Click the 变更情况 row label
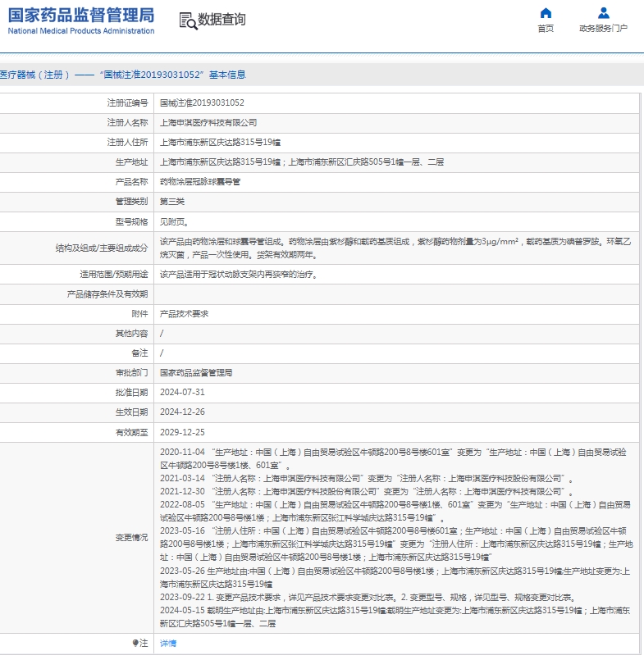The width and height of the screenshot is (644, 660). point(132,538)
